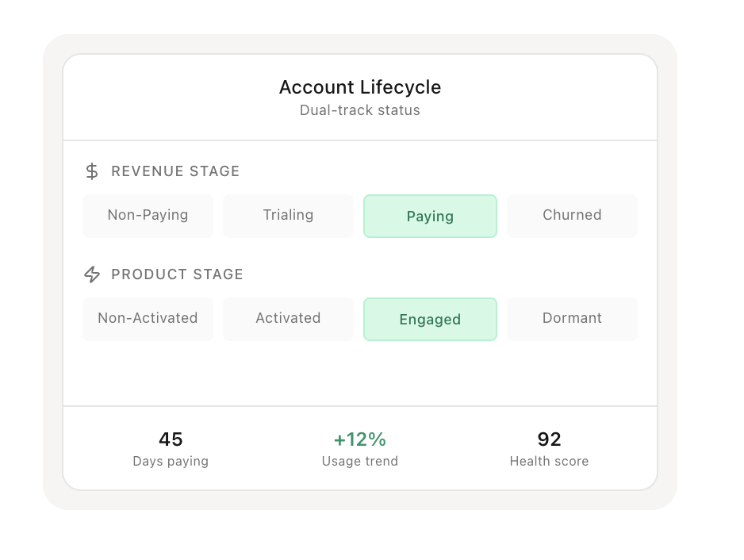The image size is (744, 560).
Task: Select the Paying revenue stage
Action: (430, 216)
